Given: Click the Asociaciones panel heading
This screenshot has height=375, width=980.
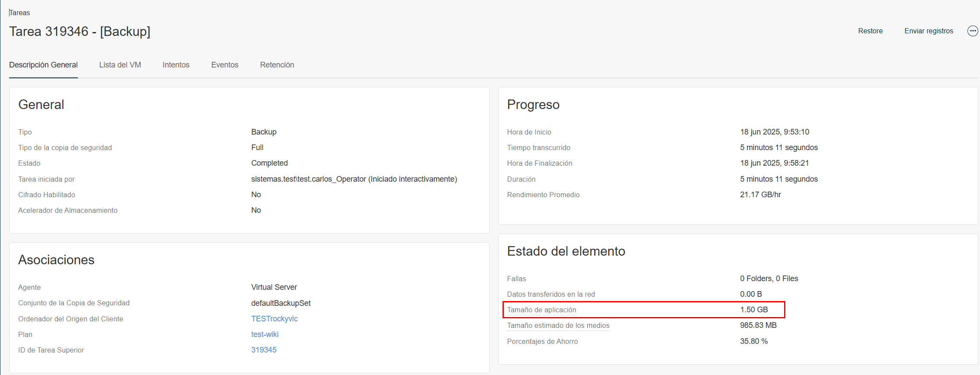Looking at the screenshot, I should pyautogui.click(x=56, y=260).
